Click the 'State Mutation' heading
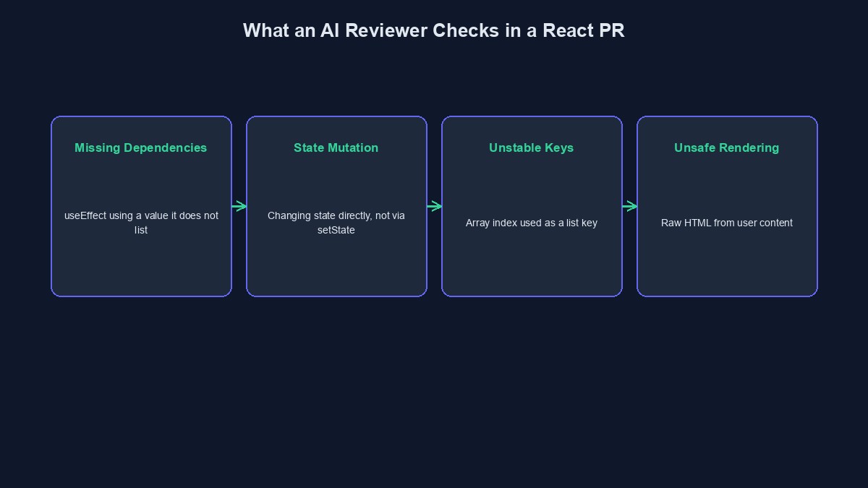Image resolution: width=868 pixels, height=488 pixels. pos(336,147)
